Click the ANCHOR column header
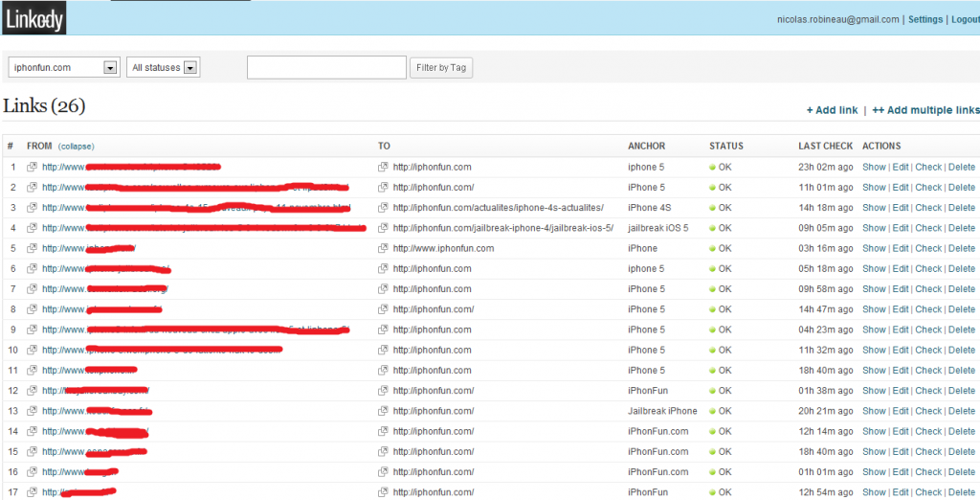This screenshot has width=980, height=500. (x=646, y=146)
